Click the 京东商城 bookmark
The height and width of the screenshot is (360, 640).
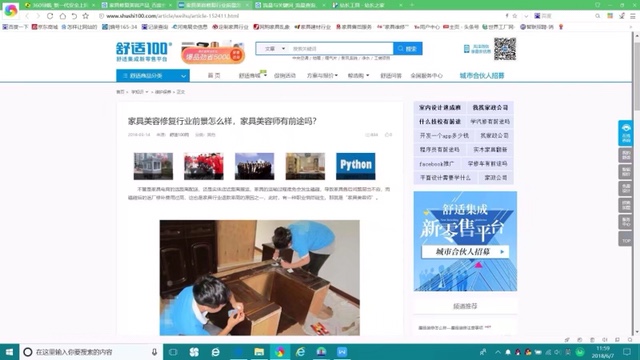pyautogui.click(x=45, y=27)
